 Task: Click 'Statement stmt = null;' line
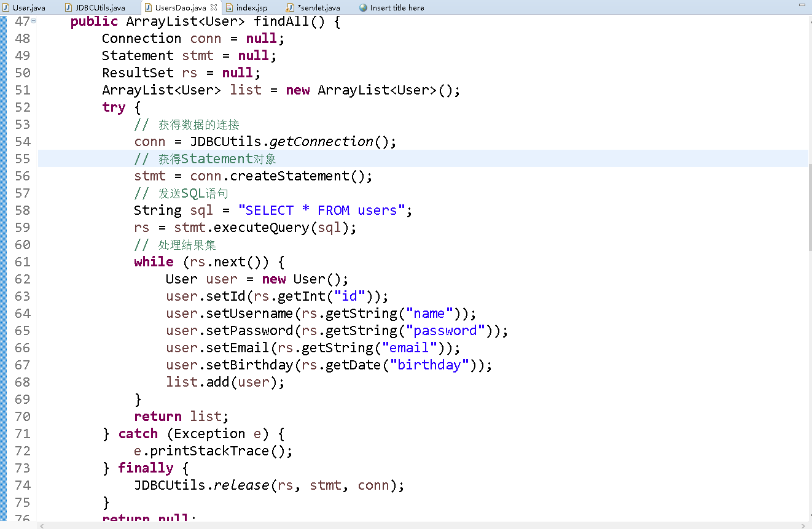pyautogui.click(x=189, y=56)
